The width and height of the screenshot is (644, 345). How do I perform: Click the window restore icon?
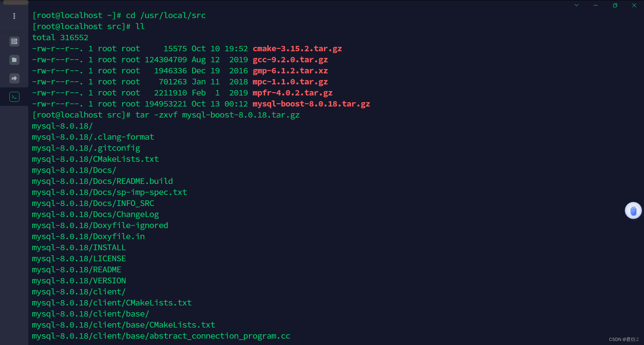tap(615, 5)
